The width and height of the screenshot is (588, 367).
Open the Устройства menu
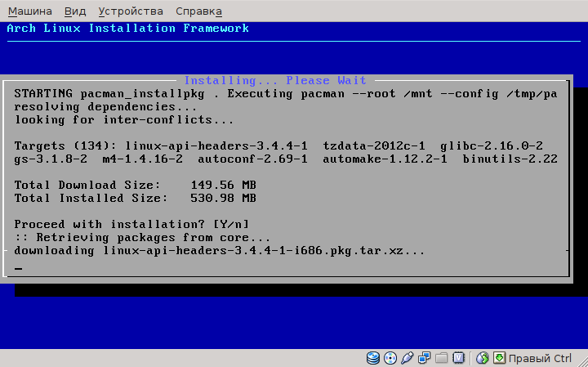pos(131,11)
